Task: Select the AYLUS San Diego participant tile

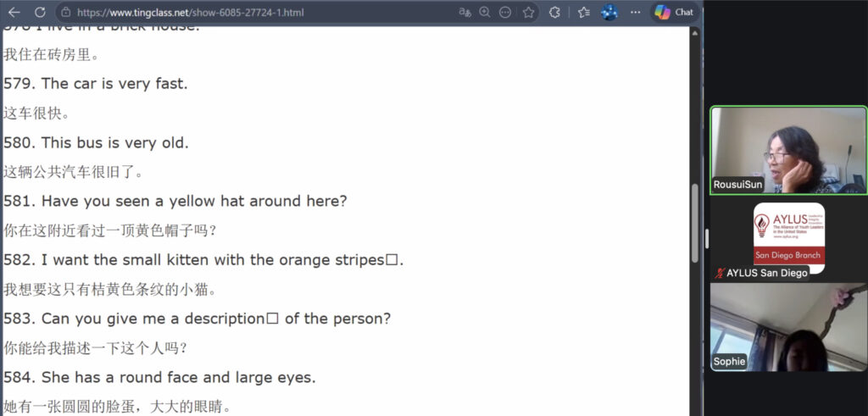Action: [788, 237]
